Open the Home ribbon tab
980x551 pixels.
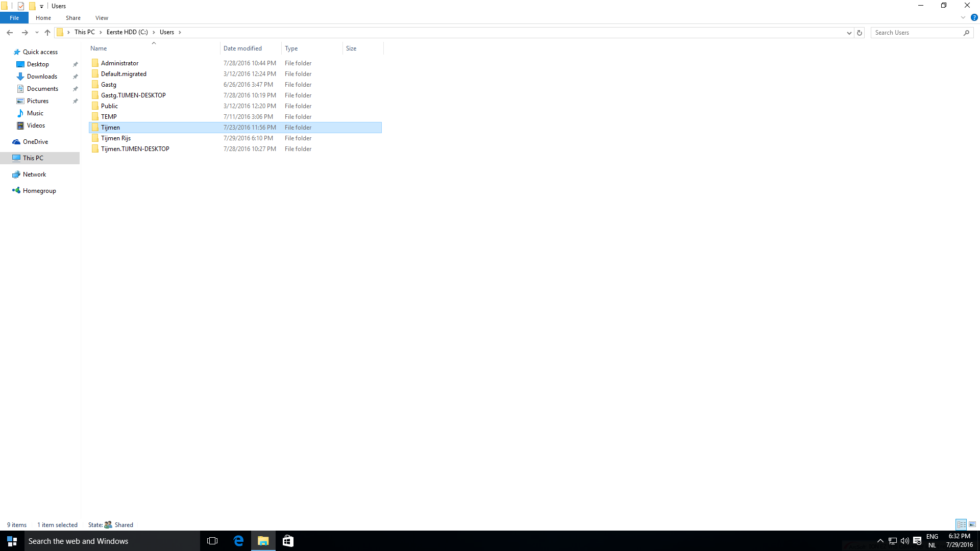coord(43,18)
